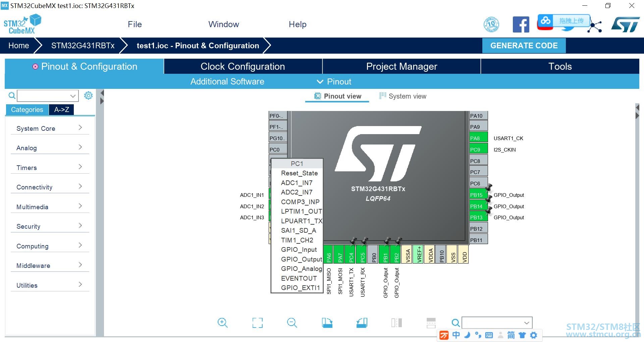Expand the Utilities category
644x342 pixels.
tap(50, 285)
